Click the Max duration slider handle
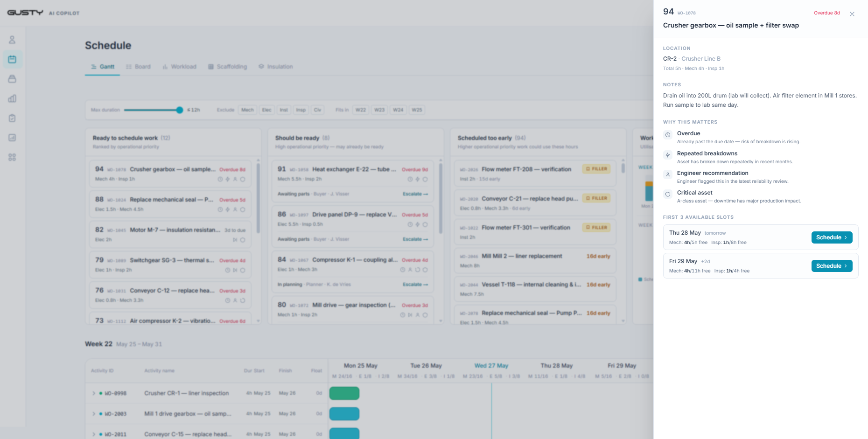This screenshot has width=868, height=439. [x=180, y=110]
